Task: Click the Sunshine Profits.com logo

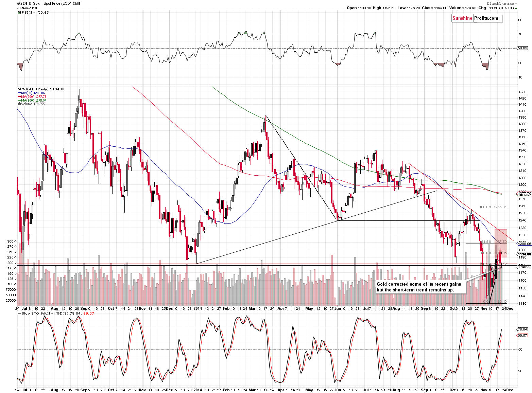Action: click(477, 18)
